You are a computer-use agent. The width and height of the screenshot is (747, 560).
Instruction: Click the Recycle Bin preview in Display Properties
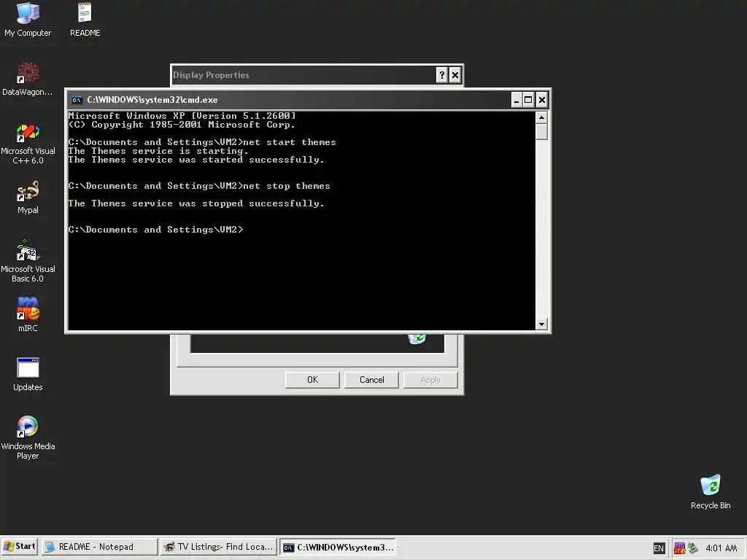[417, 338]
